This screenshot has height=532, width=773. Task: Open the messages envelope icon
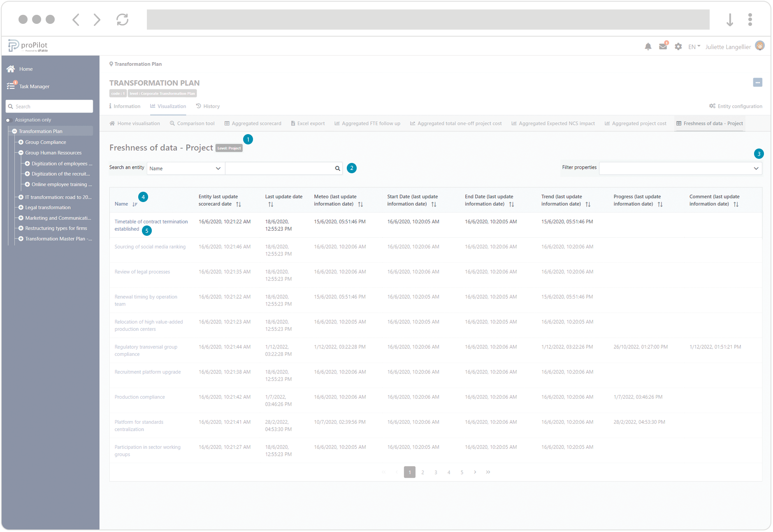click(663, 47)
